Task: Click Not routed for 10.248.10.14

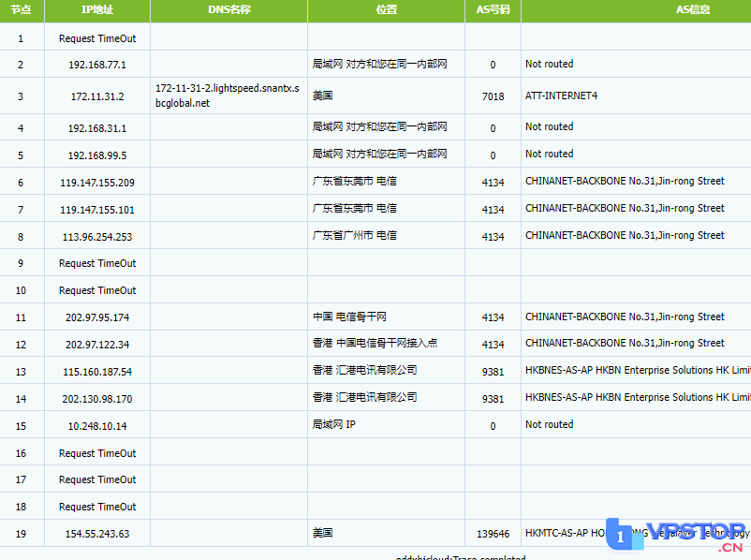Action: coord(549,424)
